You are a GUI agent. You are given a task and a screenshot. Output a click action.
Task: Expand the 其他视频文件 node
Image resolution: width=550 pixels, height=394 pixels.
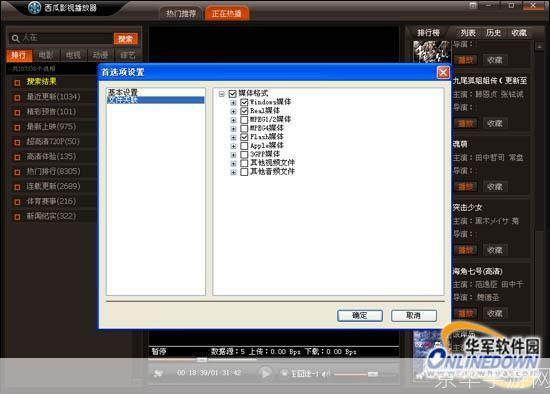pos(233,163)
